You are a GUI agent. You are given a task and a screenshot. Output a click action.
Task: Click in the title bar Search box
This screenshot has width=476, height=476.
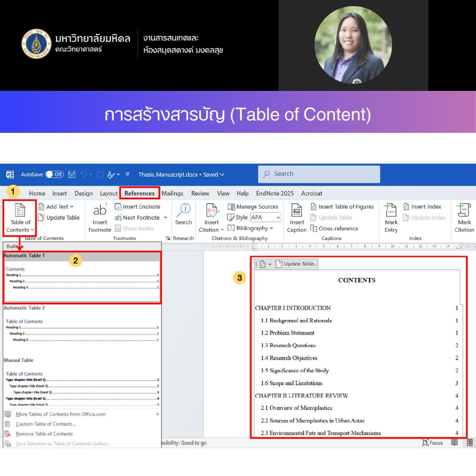pyautogui.click(x=319, y=174)
